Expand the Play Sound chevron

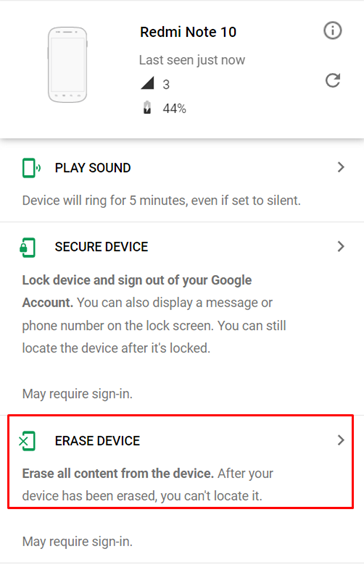pyautogui.click(x=341, y=167)
